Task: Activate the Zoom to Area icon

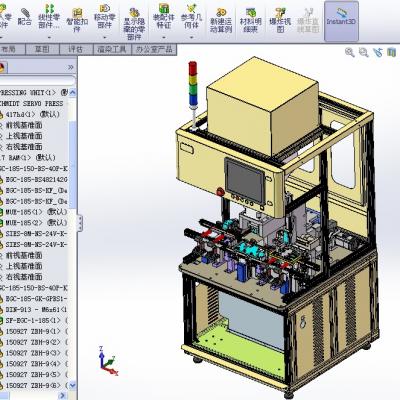Action: [364, 52]
